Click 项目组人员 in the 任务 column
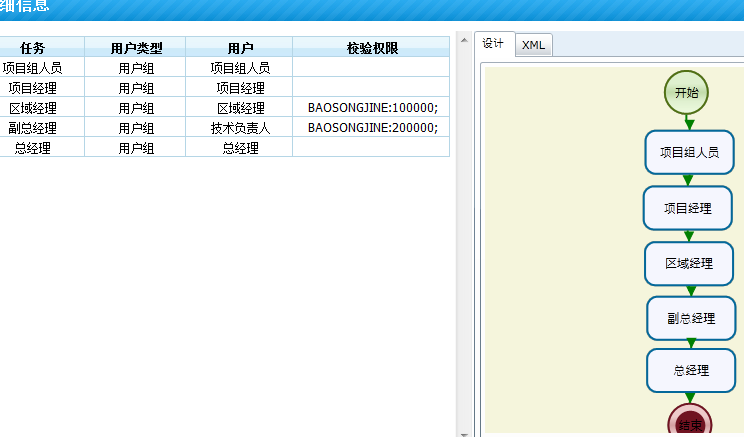744x437 pixels. coord(33,68)
